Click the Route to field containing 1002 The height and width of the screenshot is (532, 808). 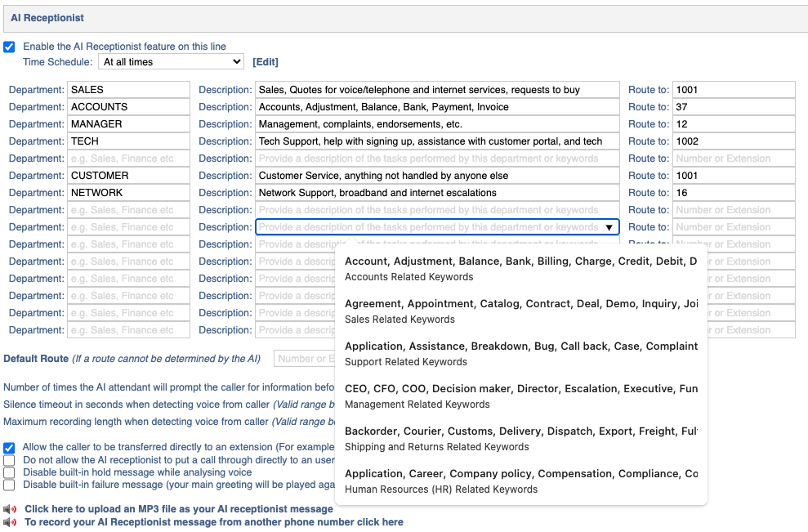point(734,141)
